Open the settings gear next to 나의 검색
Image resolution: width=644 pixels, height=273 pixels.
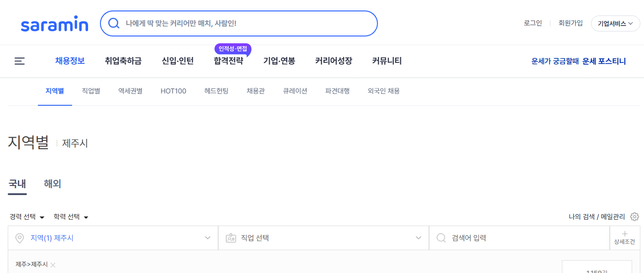coord(634,216)
